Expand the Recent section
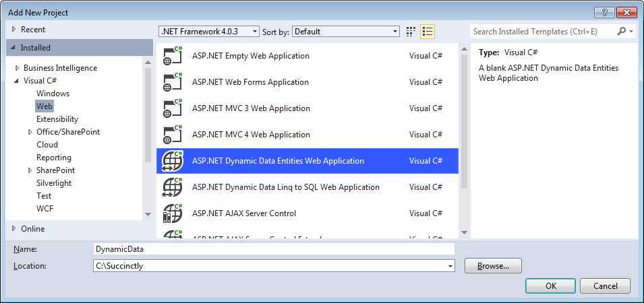Image resolution: width=644 pixels, height=303 pixels. [x=14, y=30]
